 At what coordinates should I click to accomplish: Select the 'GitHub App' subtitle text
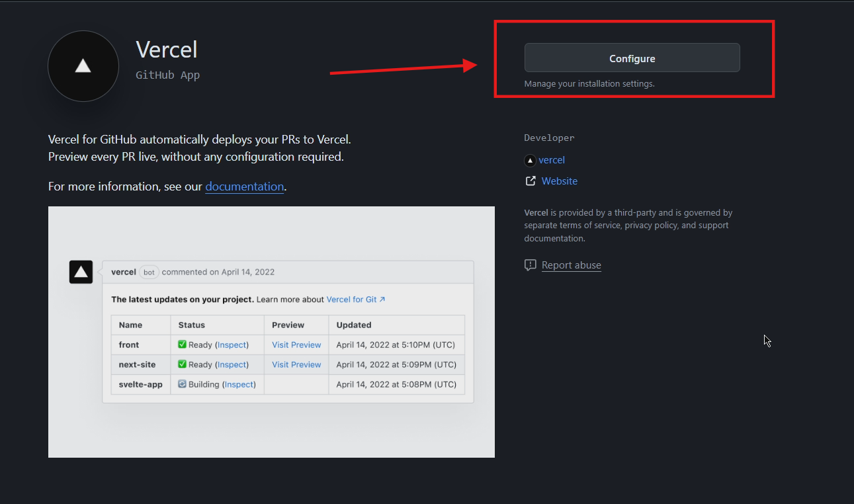(x=168, y=75)
